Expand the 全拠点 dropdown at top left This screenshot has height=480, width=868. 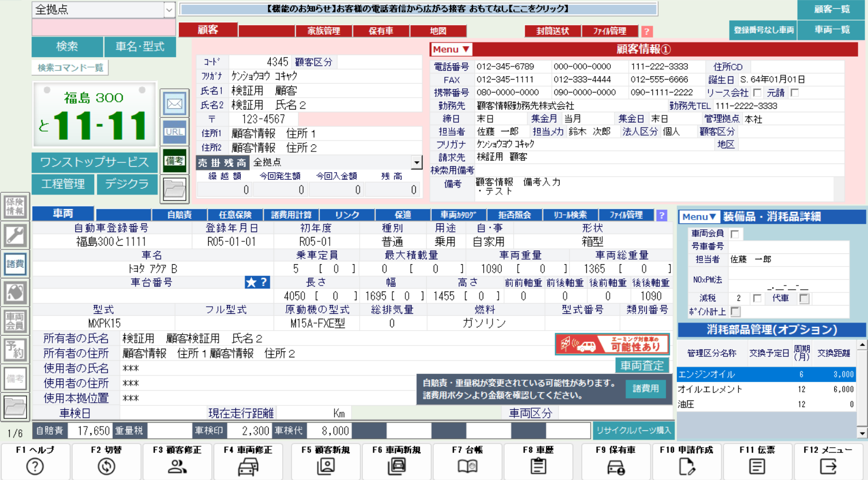click(169, 10)
